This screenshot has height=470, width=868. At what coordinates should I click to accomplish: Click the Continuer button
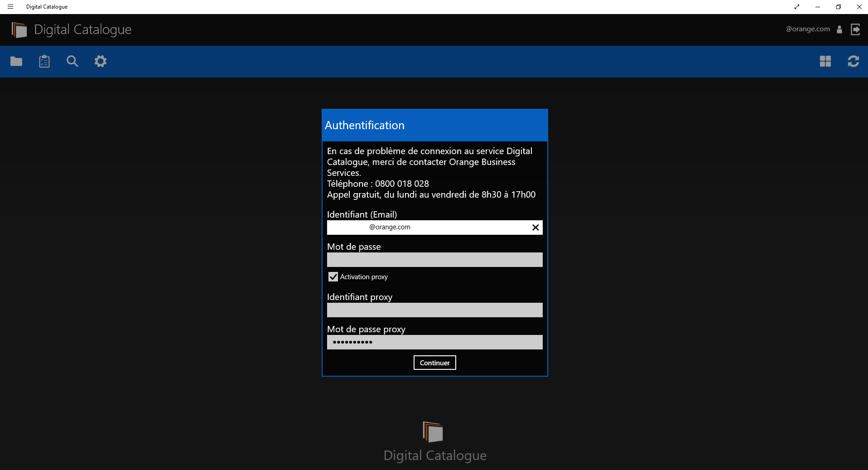pyautogui.click(x=435, y=363)
